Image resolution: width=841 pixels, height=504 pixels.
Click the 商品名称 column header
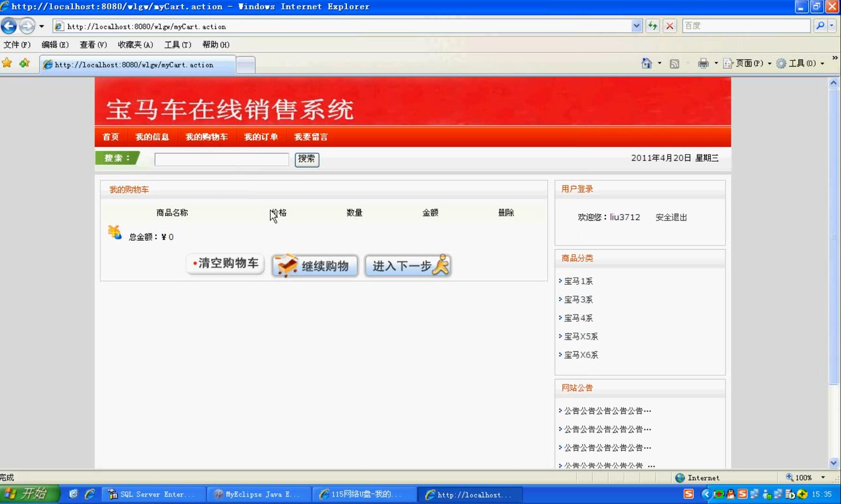pos(172,213)
